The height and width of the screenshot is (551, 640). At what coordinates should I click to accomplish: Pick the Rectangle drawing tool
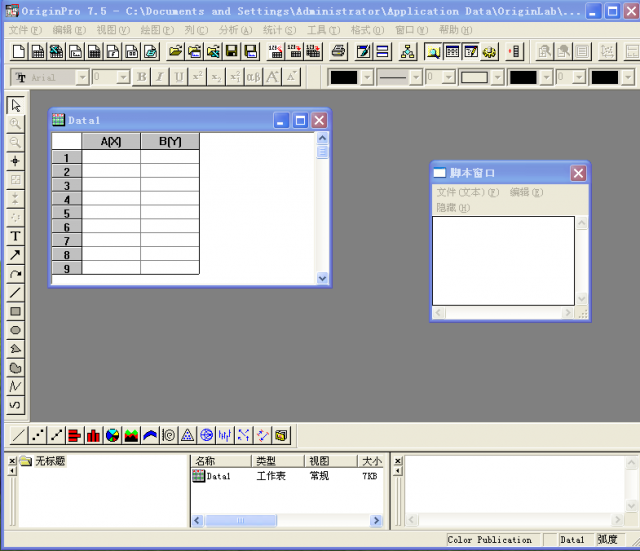click(x=15, y=311)
